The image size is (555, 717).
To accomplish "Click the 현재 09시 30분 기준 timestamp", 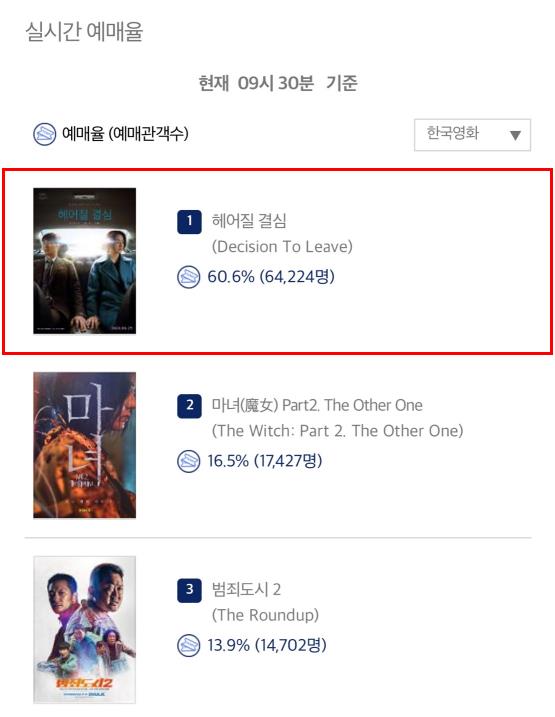I will [278, 83].
